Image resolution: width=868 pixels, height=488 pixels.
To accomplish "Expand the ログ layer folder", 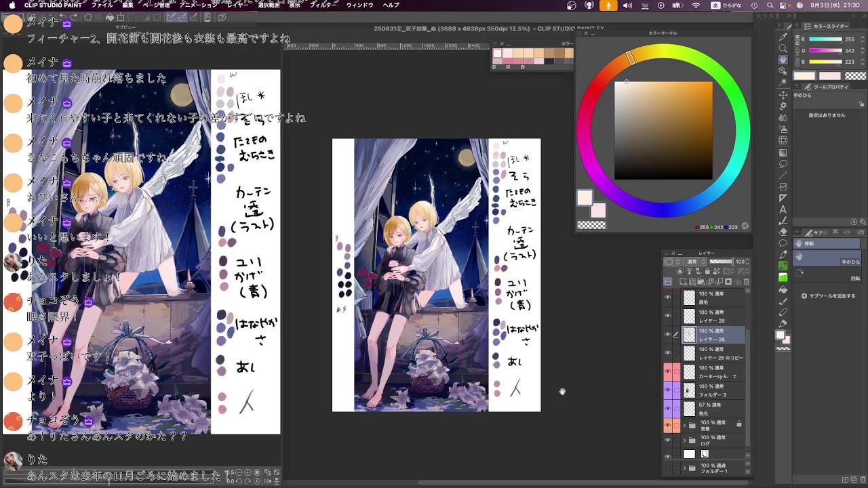I will point(684,440).
